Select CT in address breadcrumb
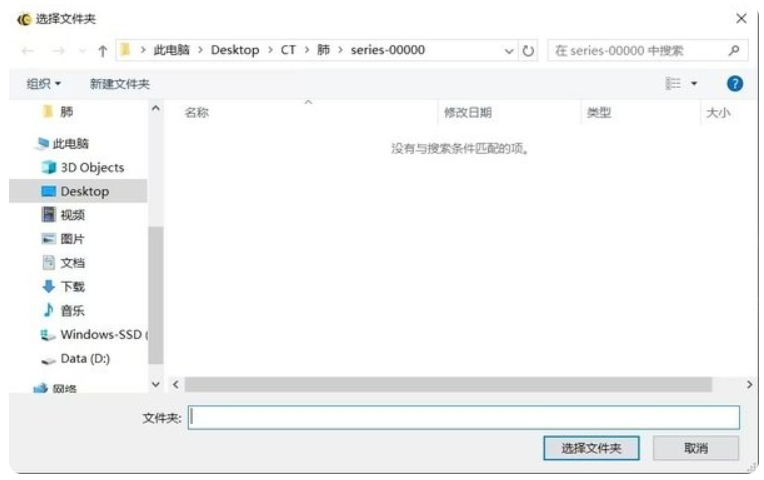 pyautogui.click(x=288, y=50)
